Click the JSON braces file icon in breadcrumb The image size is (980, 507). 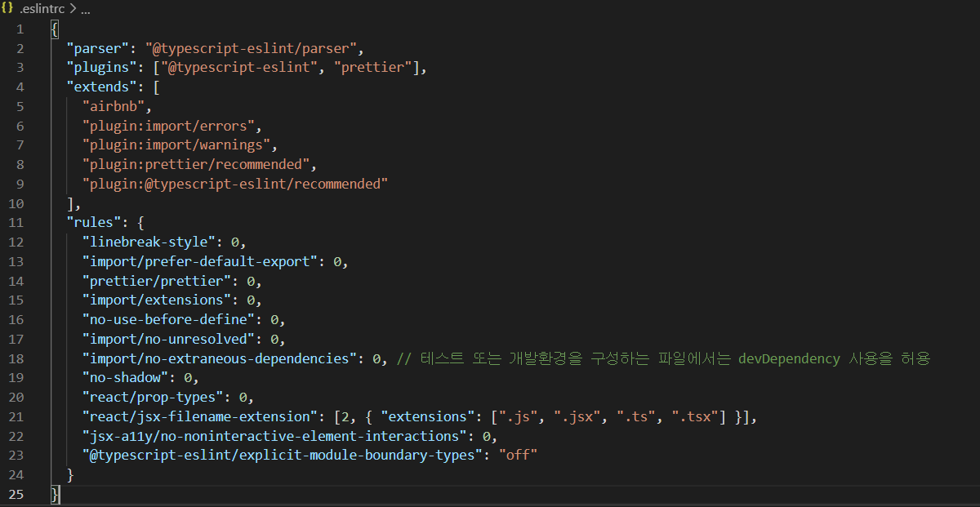point(7,9)
